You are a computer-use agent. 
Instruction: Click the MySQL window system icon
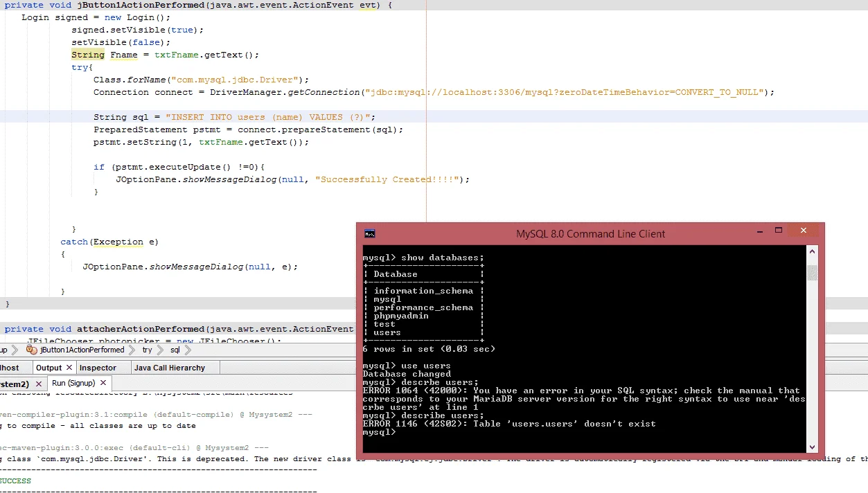[x=370, y=233]
